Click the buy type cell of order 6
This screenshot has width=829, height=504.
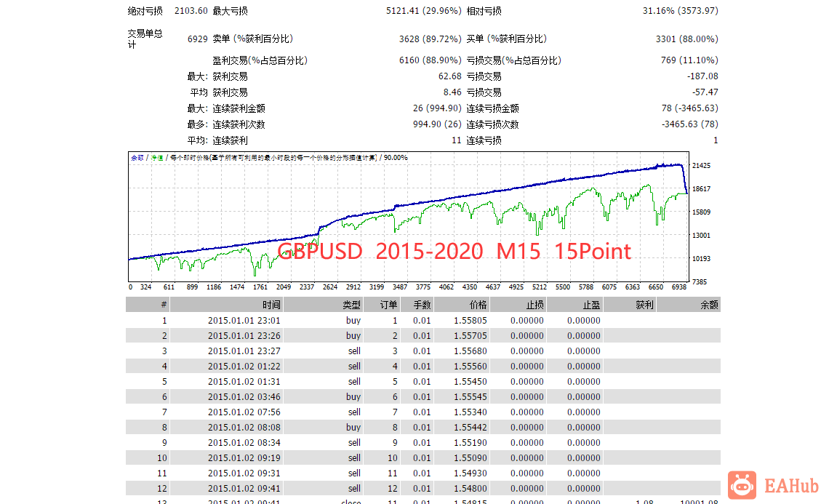click(x=353, y=397)
